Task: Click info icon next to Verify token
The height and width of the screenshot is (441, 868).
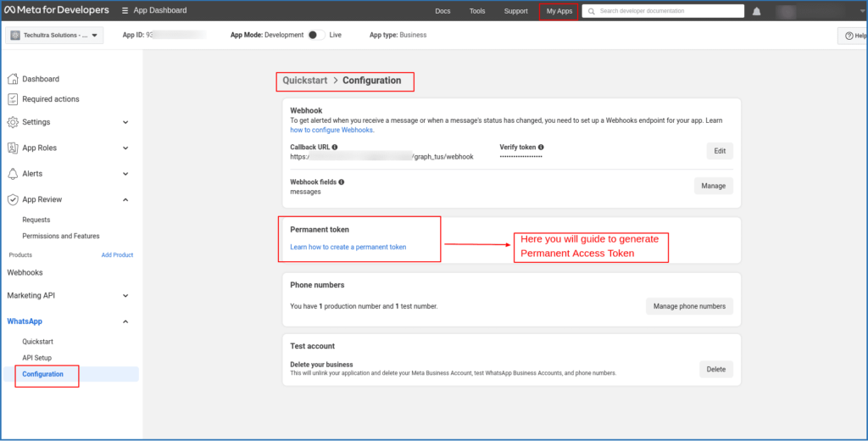Action: (x=541, y=148)
